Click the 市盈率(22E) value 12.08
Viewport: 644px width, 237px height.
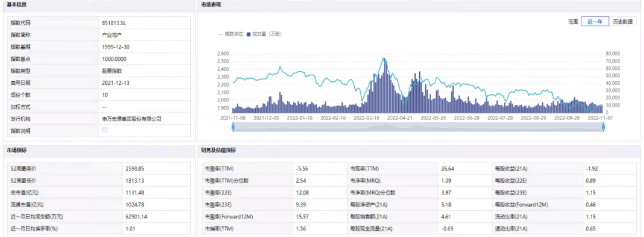[x=302, y=193]
